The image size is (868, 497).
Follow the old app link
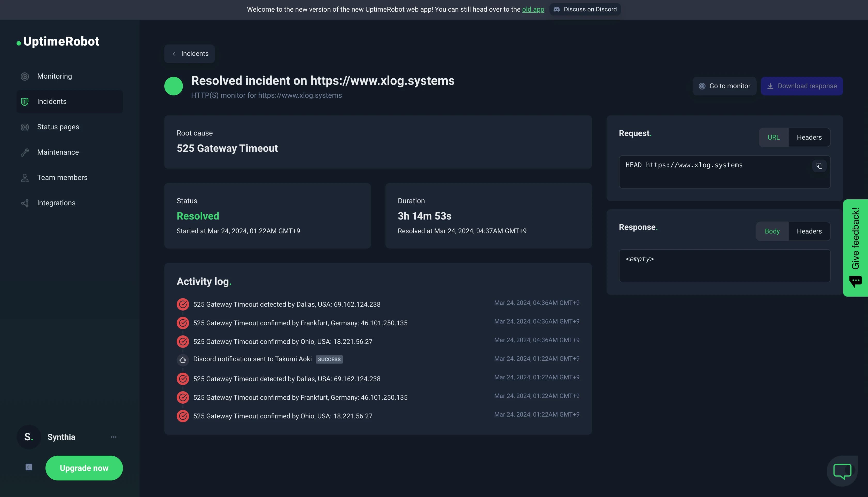click(x=533, y=9)
